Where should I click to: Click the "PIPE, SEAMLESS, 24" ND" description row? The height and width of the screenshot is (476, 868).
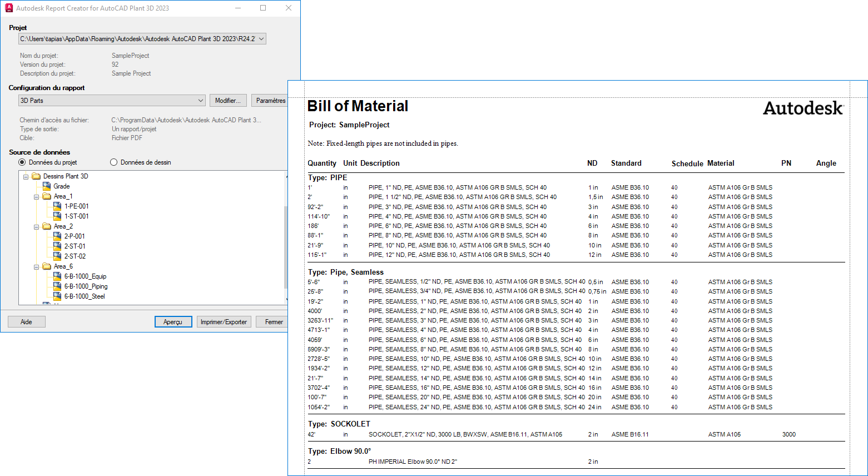477,408
